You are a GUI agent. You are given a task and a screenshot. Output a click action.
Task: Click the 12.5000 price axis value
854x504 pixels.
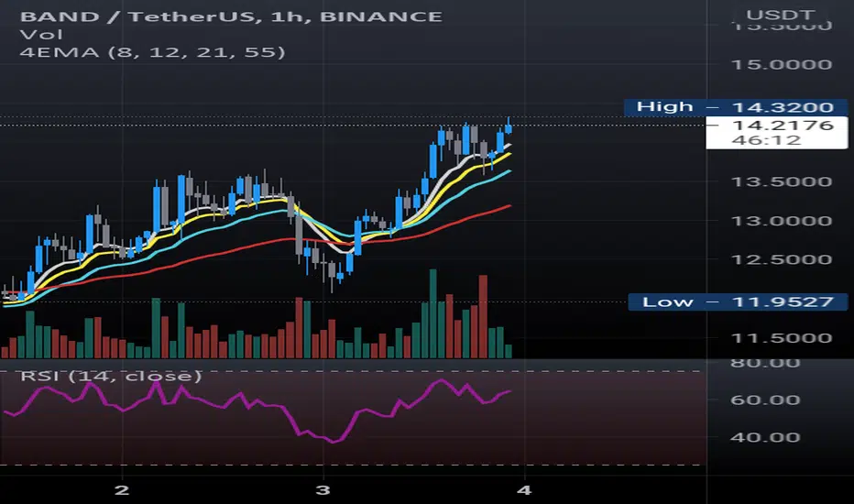coord(782,259)
